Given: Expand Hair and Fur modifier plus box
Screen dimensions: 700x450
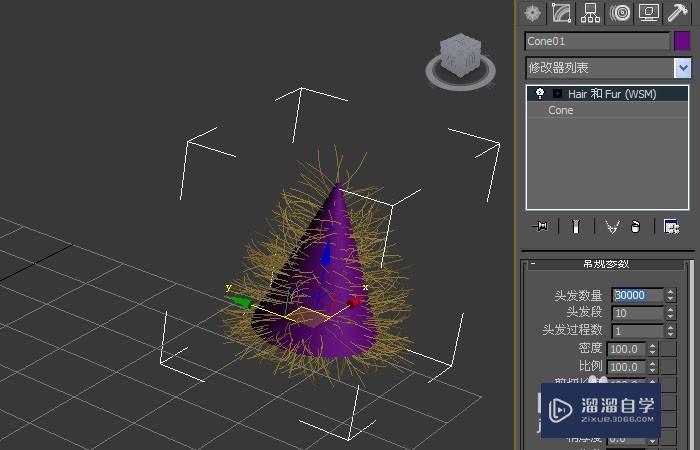Looking at the screenshot, I should pos(557,93).
